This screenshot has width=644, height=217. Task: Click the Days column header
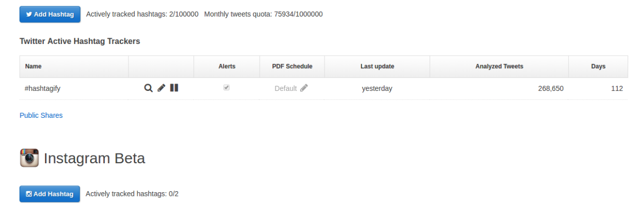click(x=598, y=66)
